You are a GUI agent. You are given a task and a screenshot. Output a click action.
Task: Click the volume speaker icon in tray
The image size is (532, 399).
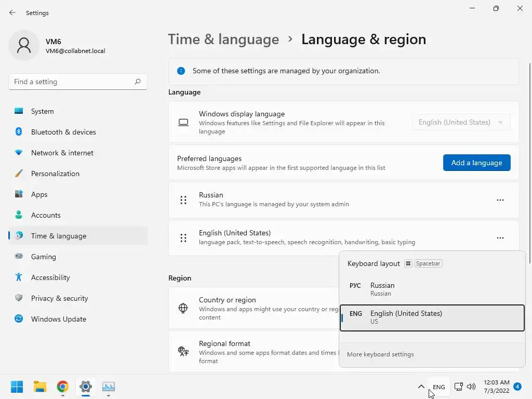[x=471, y=387]
